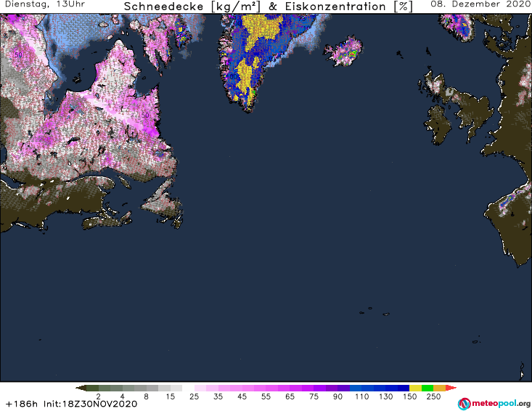The height and width of the screenshot is (411, 532).
Task: Click the meteopool.org logo icon
Action: [464, 404]
